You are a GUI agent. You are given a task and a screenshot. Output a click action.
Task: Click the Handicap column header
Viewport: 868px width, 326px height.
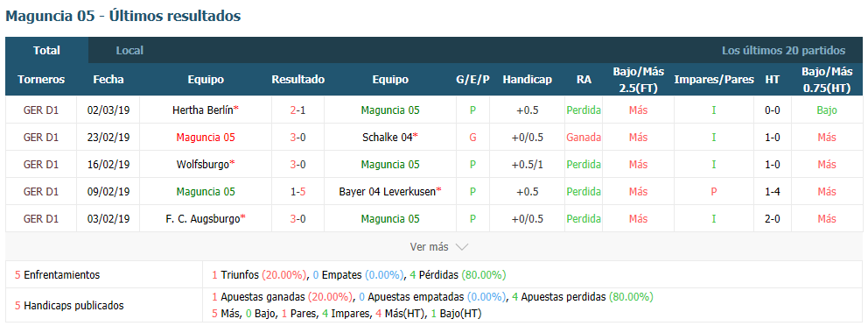pos(527,80)
